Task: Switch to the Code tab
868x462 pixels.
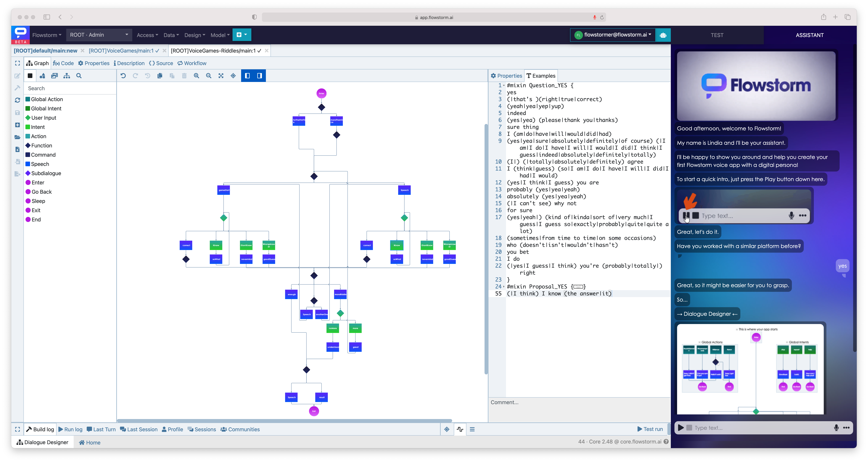Action: tap(63, 63)
